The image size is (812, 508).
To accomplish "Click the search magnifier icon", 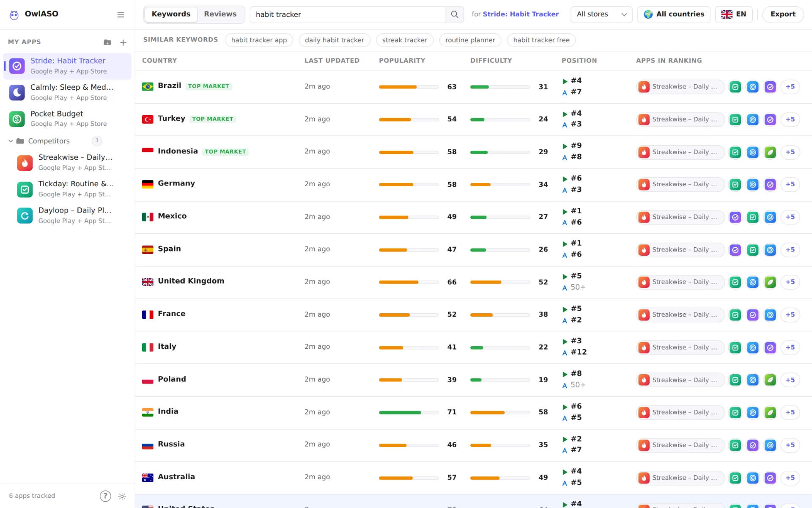I will click(455, 14).
